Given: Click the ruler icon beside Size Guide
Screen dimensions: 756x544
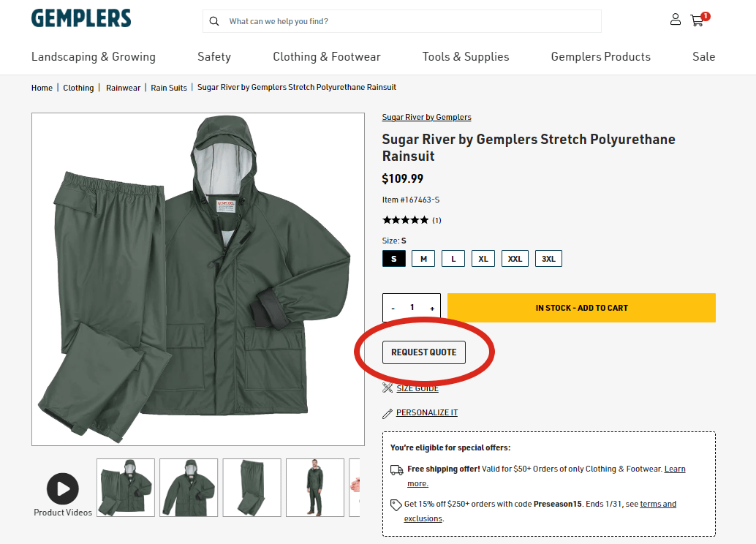Looking at the screenshot, I should point(388,388).
